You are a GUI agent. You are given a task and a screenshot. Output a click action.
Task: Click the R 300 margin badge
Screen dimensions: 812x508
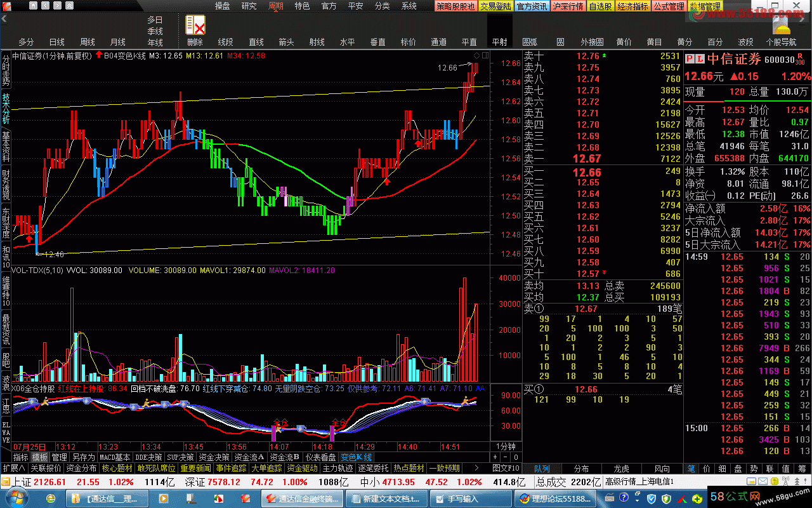(801, 59)
